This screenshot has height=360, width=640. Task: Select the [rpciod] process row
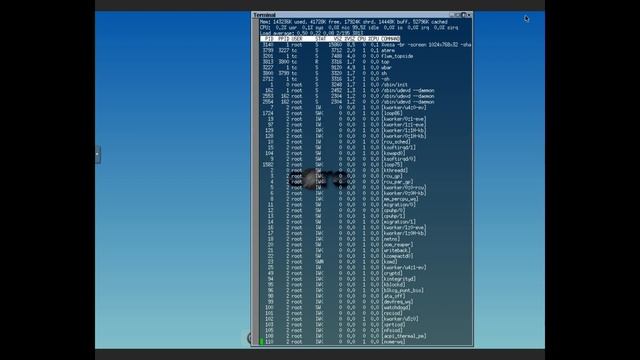(x=365, y=313)
